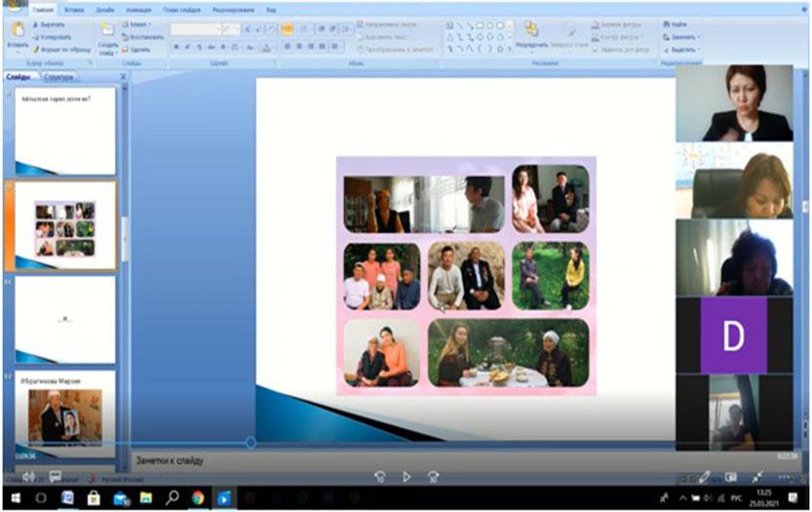812x512 pixels.
Task: Click Вырезать in the clipboard group
Action: pyautogui.click(x=49, y=24)
